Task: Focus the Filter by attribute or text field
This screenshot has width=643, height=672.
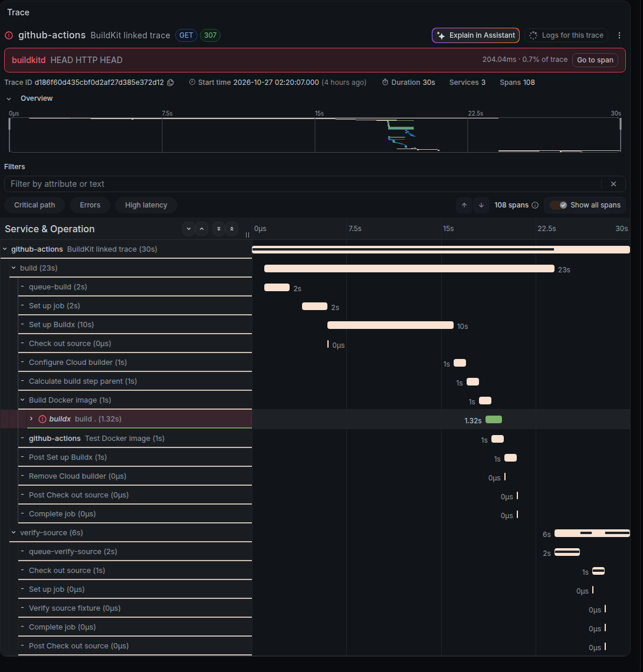Action: [x=303, y=184]
